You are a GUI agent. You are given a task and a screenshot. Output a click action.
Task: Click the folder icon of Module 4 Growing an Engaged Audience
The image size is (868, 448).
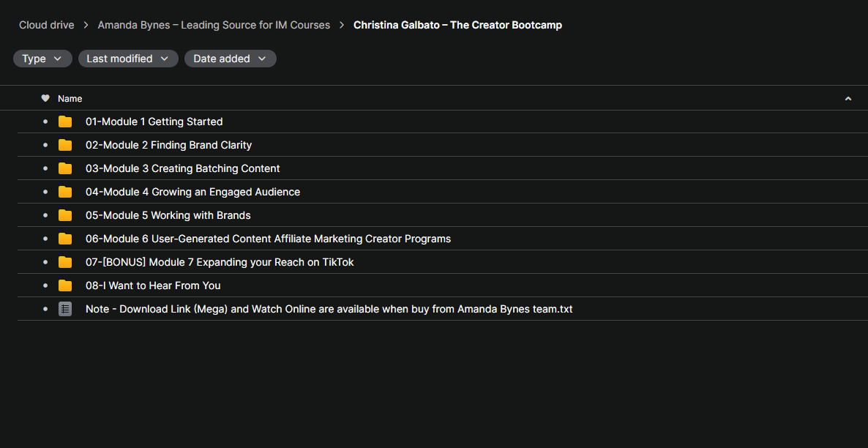coord(65,192)
